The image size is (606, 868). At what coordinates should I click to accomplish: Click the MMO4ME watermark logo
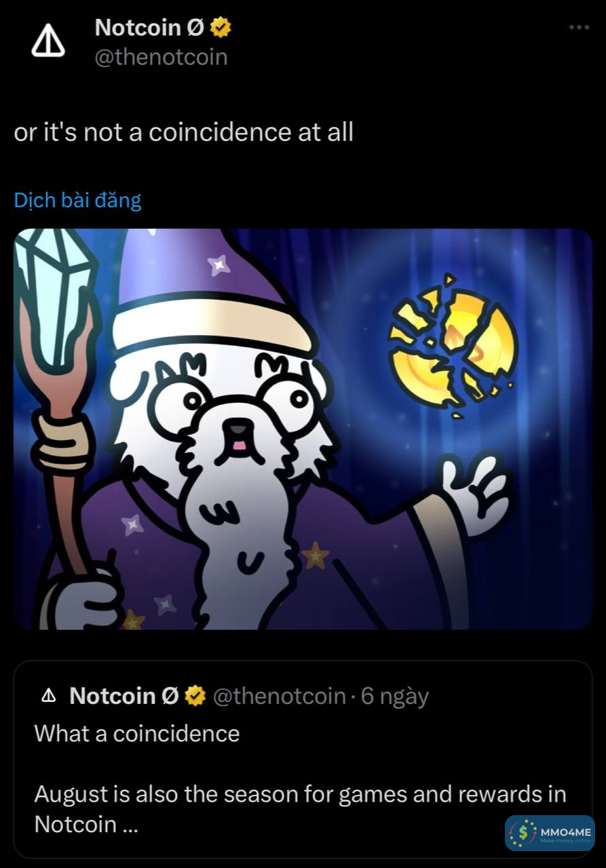coord(550,833)
